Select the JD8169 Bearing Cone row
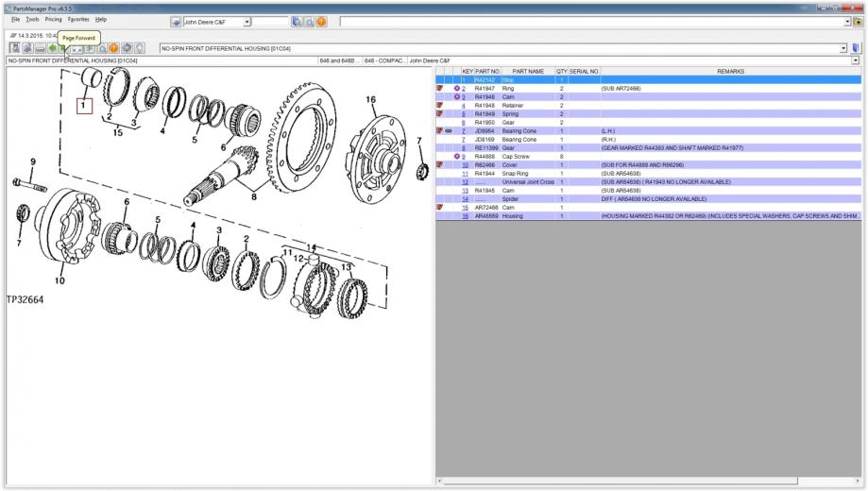Screen dimensions: 868x491 (648, 140)
